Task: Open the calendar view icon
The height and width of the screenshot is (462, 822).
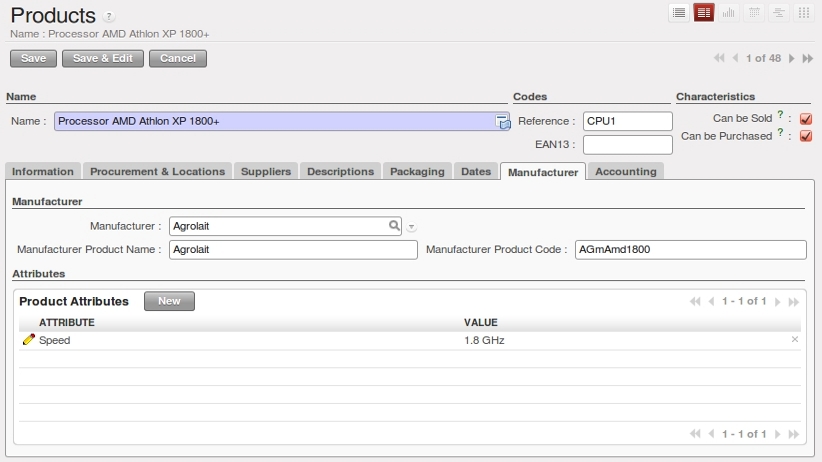Action: (754, 13)
